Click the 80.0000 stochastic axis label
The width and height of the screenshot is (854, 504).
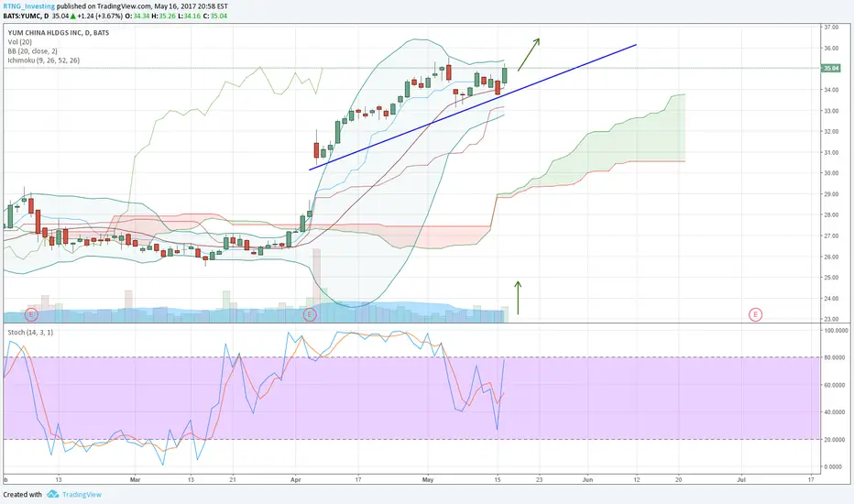pyautogui.click(x=836, y=358)
